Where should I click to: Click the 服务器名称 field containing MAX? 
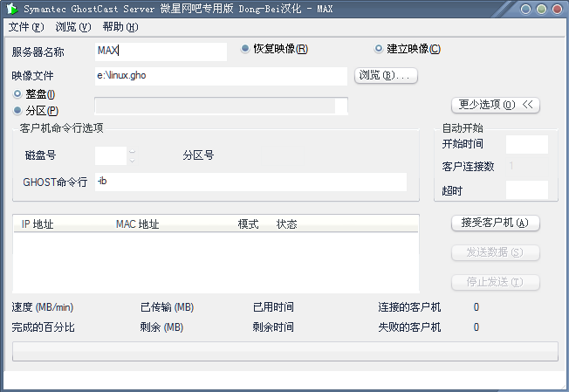click(x=161, y=52)
